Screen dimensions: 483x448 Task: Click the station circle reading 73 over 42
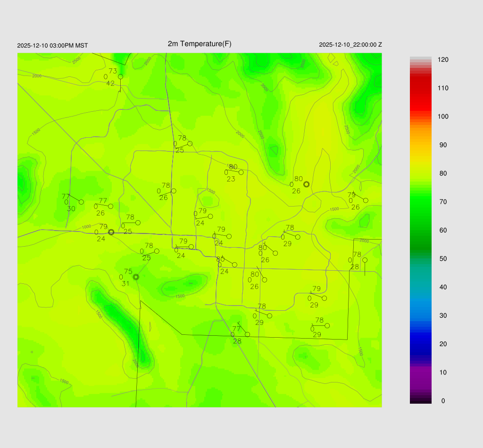(x=120, y=76)
